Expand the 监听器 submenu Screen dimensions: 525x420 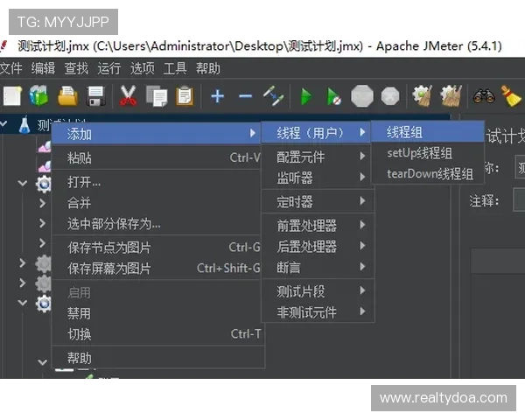pos(317,177)
